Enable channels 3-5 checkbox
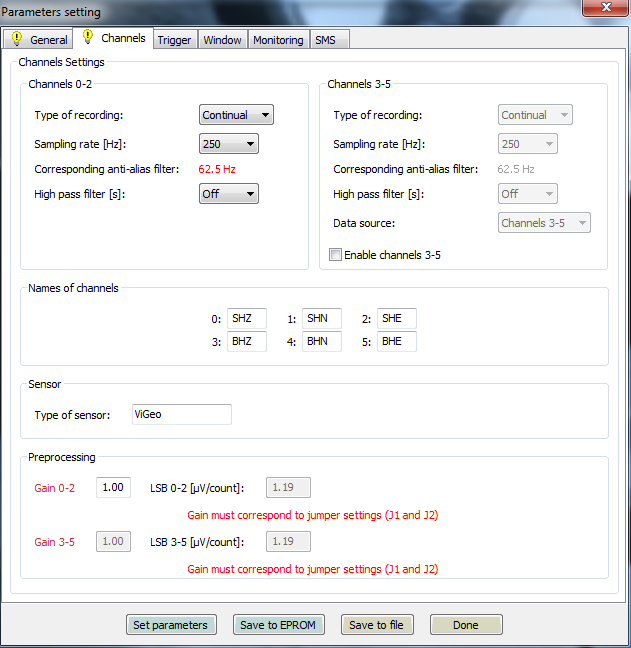The image size is (631, 648). click(x=335, y=255)
